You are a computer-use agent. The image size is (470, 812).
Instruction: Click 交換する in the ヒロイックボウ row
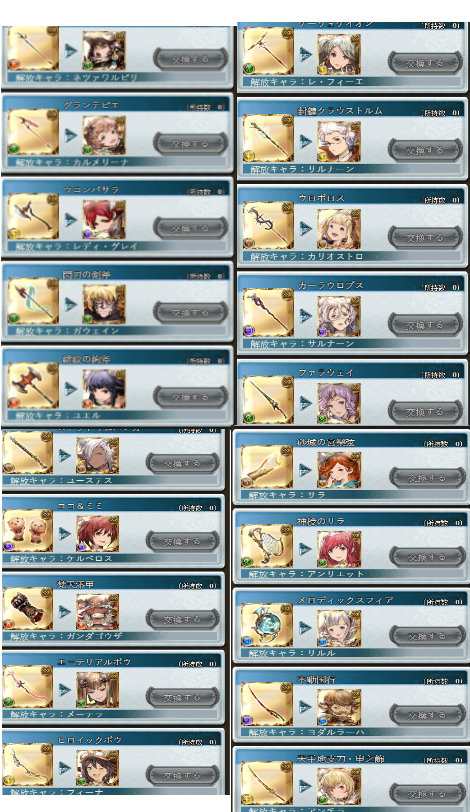pyautogui.click(x=182, y=776)
